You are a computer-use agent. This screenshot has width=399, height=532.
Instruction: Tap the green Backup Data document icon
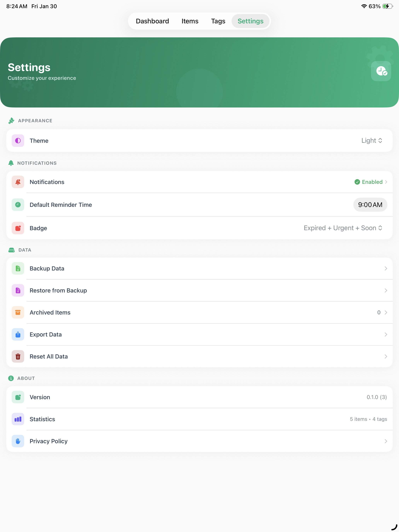(18, 268)
